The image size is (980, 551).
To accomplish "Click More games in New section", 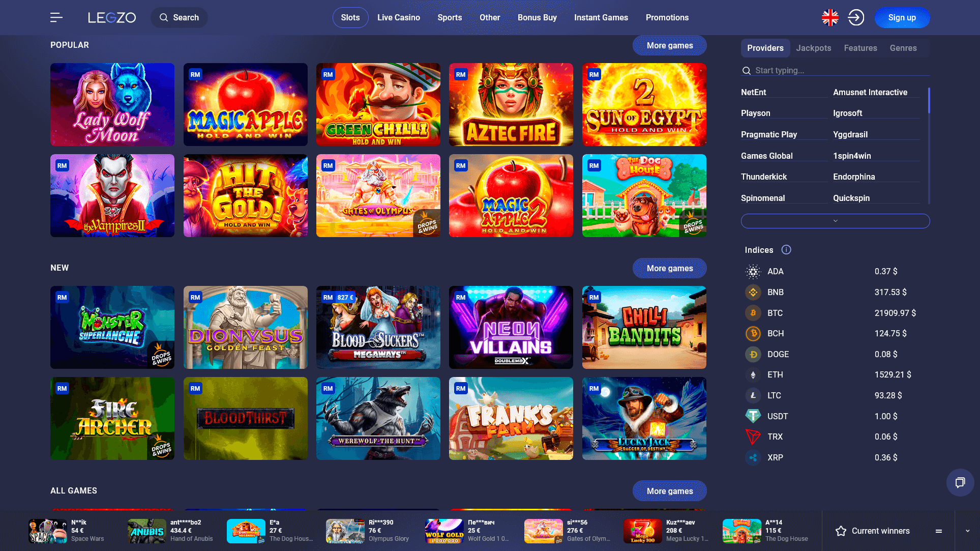I will point(669,269).
